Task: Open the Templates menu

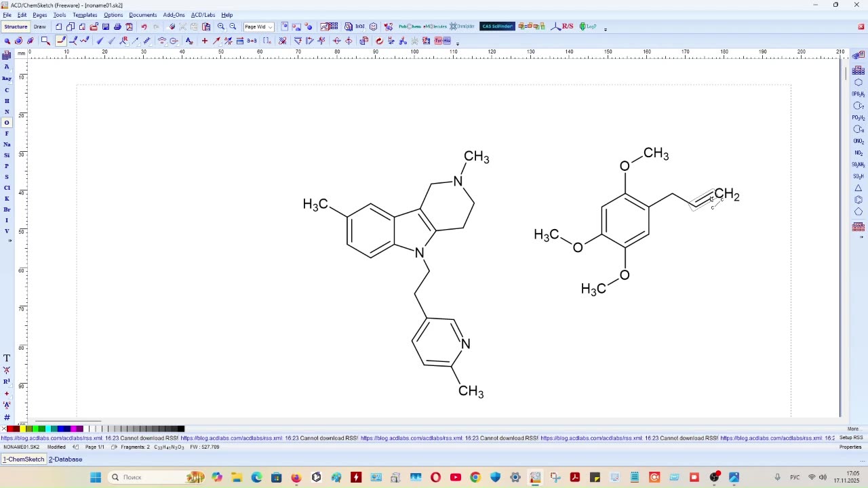Action: pyautogui.click(x=85, y=15)
